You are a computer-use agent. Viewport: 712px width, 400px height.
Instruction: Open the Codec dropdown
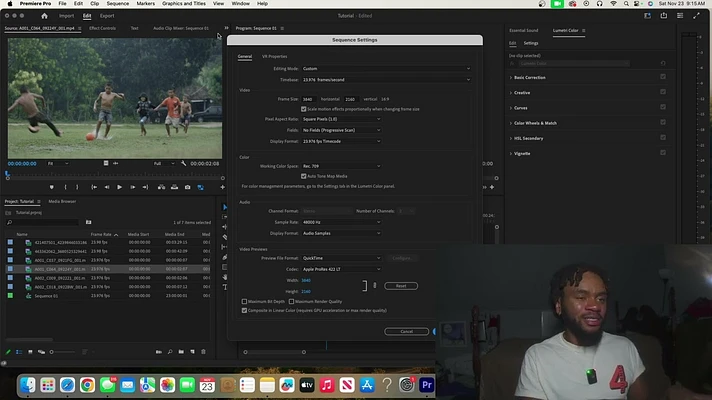pyautogui.click(x=341, y=269)
